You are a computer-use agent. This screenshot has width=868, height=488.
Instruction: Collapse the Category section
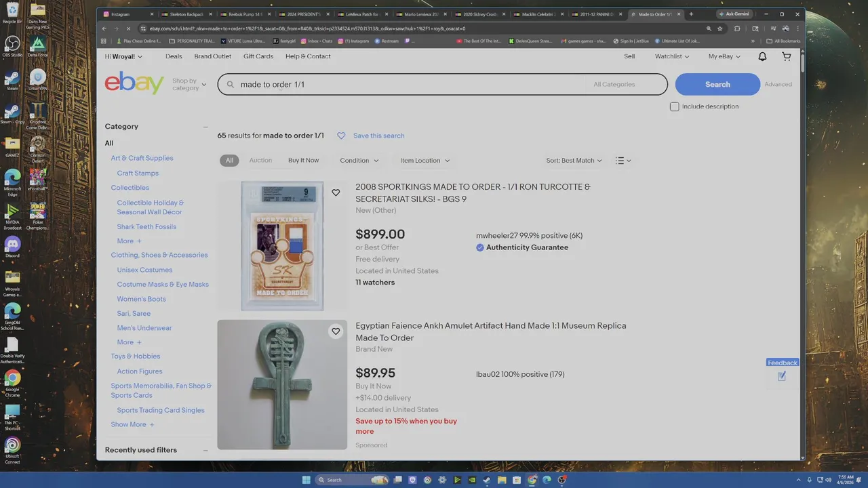click(205, 127)
